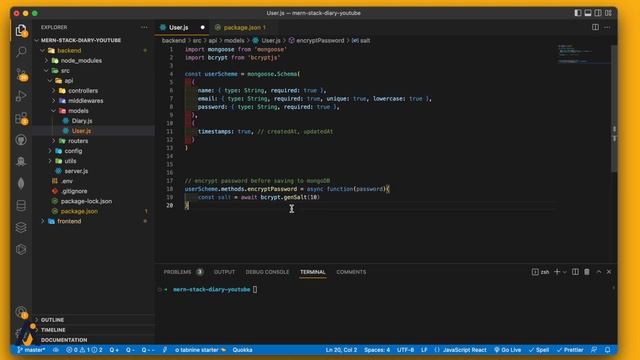Screen dimensions: 640x360
Task: Open the new terminal profile dropdown arrow
Action: 565,272
